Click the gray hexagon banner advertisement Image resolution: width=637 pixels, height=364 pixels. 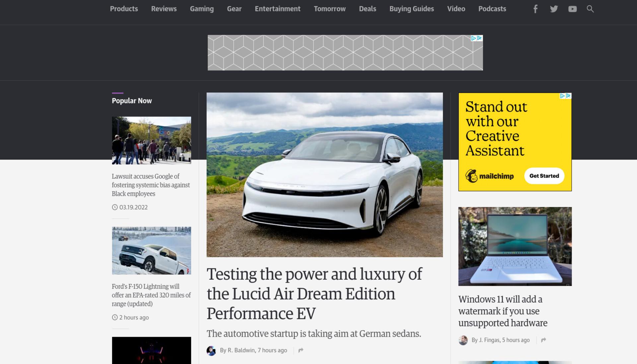pos(345,53)
